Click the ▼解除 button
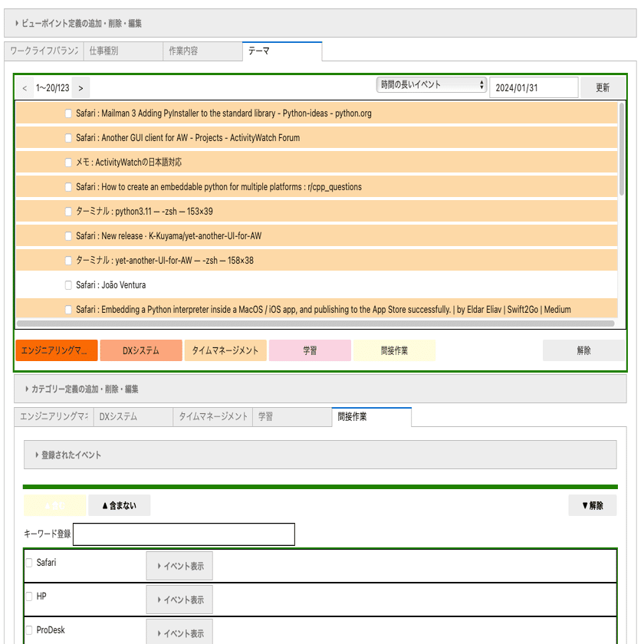 (592, 505)
